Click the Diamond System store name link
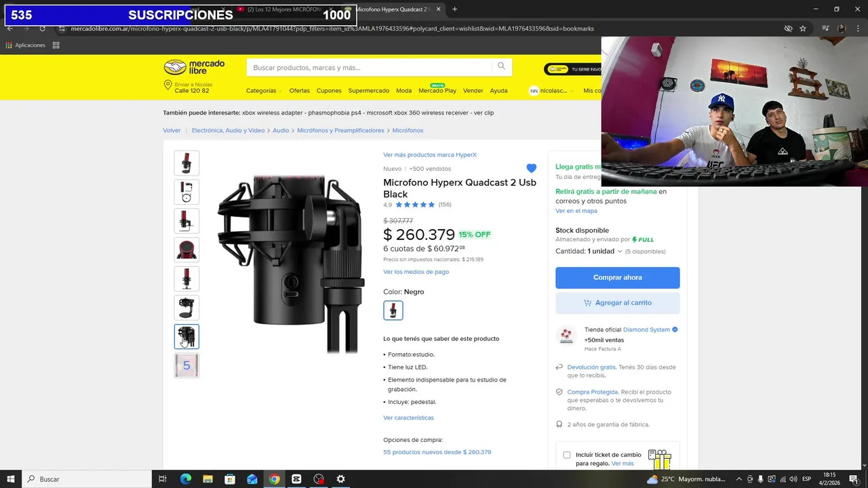 point(646,330)
